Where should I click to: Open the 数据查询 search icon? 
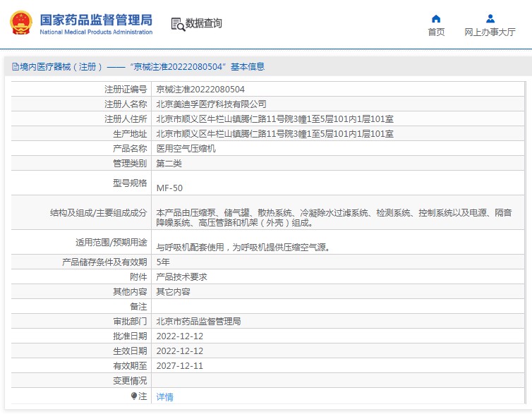[178, 24]
